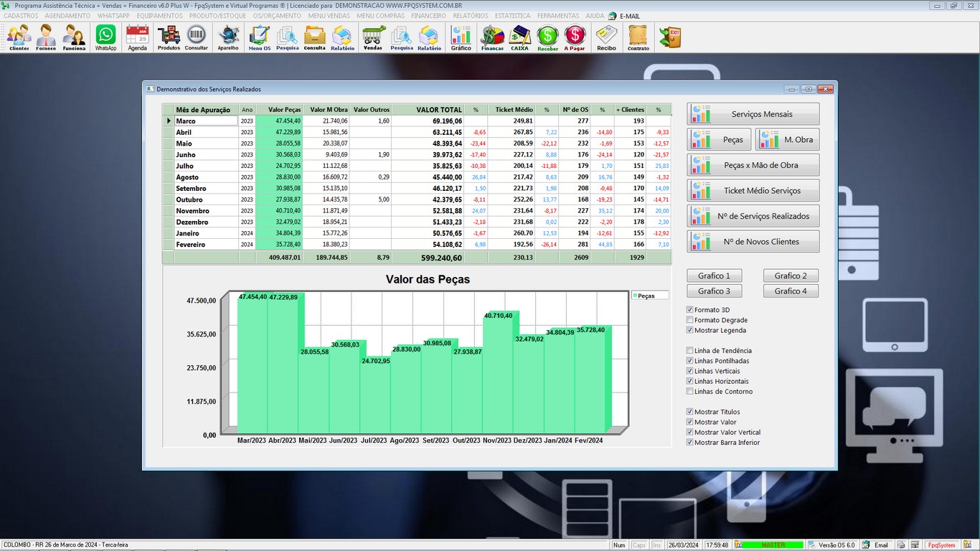This screenshot has width=980, height=551.
Task: Open the FERRAMENTAS menu
Action: coord(557,16)
